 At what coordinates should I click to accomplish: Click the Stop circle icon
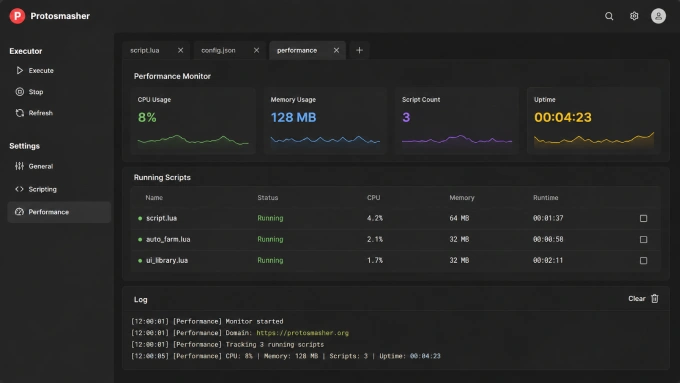[20, 92]
